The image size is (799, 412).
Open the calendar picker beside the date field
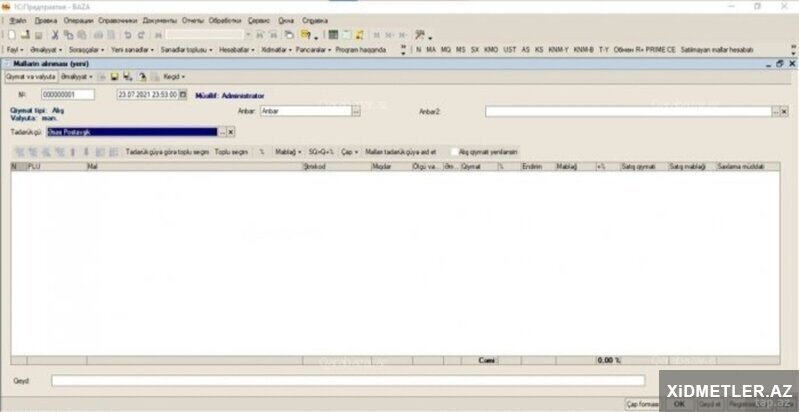click(x=183, y=94)
